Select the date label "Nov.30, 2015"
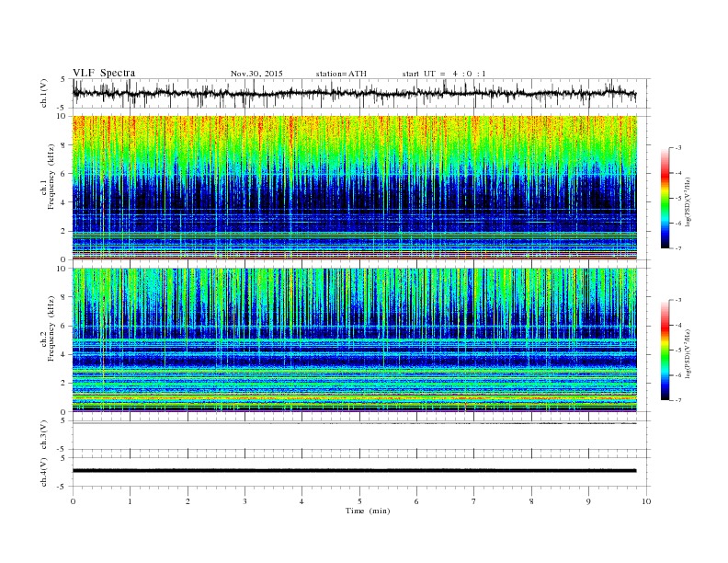728x563 pixels. click(x=256, y=74)
